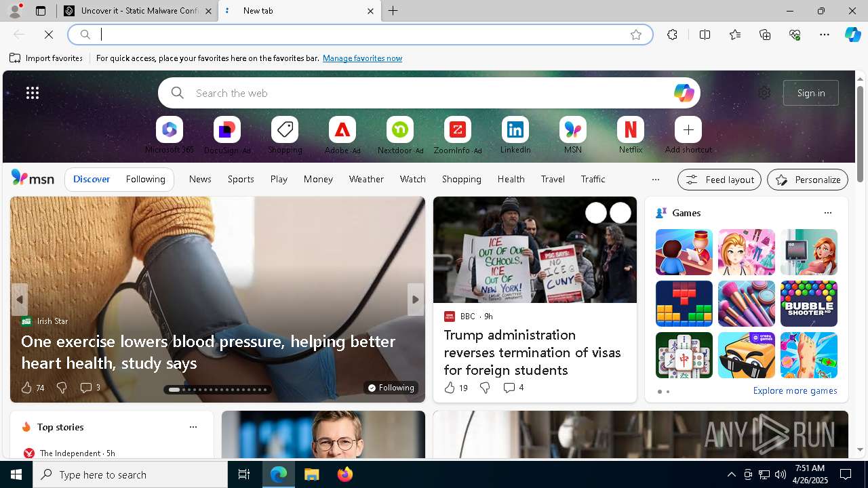Dislike the blood pressure article

pyautogui.click(x=62, y=388)
